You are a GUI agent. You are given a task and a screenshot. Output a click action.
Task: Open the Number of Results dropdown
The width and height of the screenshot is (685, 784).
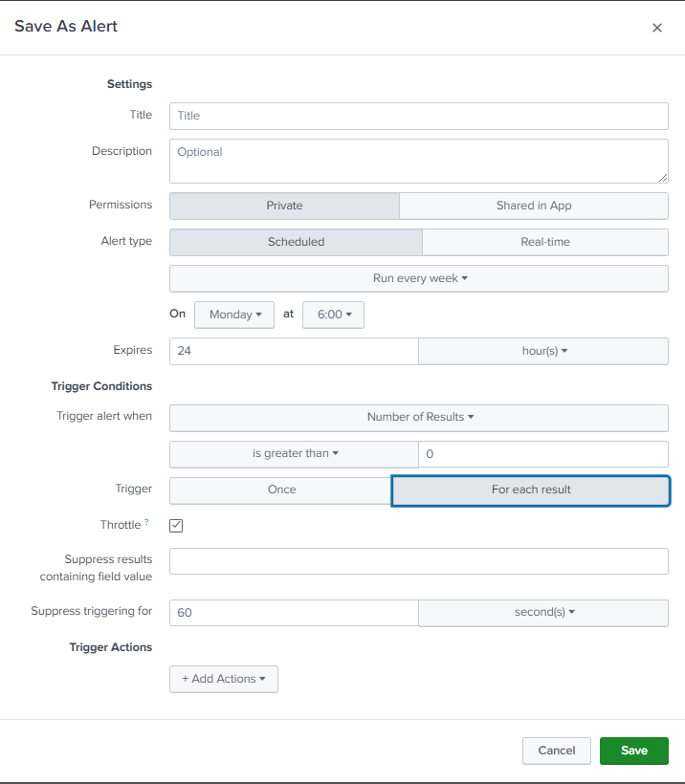coord(419,418)
